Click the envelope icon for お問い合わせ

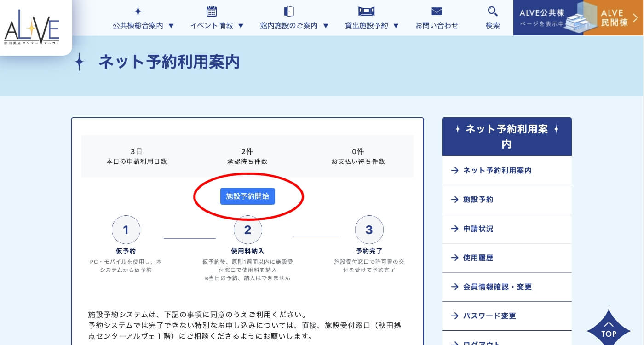click(x=437, y=11)
